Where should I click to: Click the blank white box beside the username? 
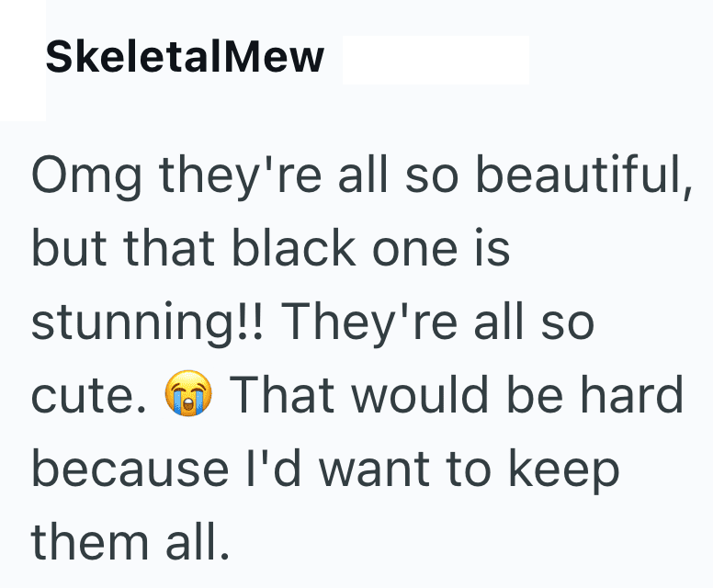(x=435, y=60)
